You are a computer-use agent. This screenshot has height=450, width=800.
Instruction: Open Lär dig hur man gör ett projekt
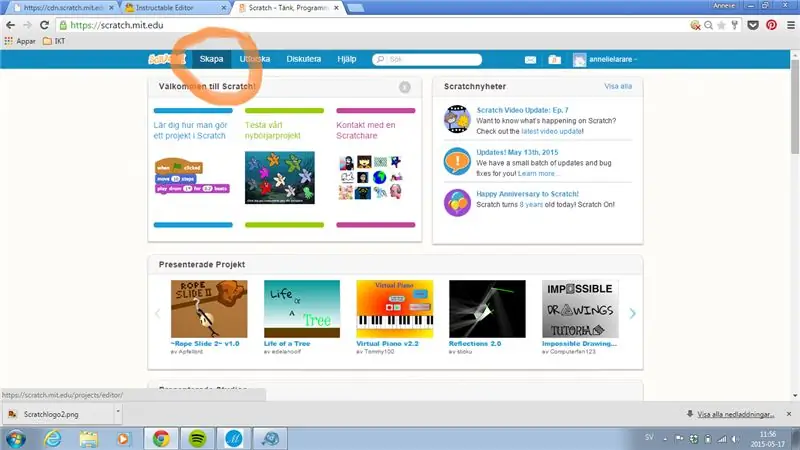pyautogui.click(x=190, y=130)
